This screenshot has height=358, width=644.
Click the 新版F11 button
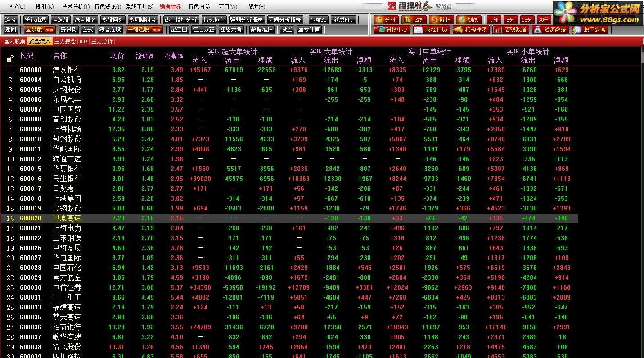point(344,20)
